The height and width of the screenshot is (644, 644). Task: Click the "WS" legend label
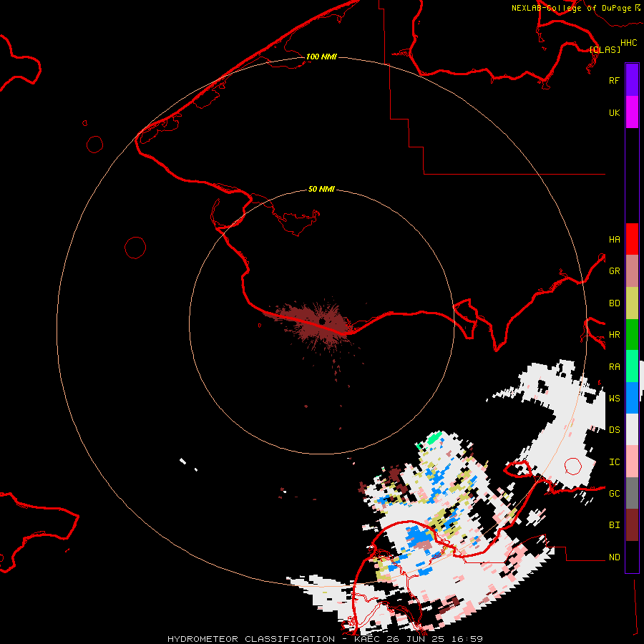614,398
